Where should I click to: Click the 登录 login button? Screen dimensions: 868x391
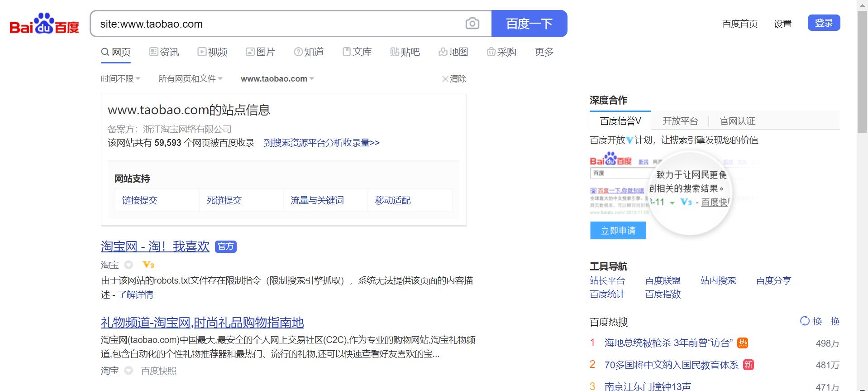point(824,23)
